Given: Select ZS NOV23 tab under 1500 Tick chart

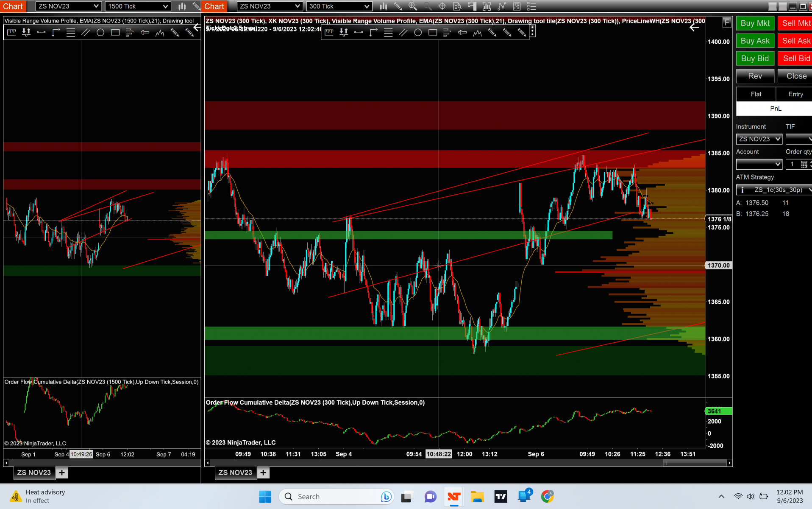Looking at the screenshot, I should [34, 473].
